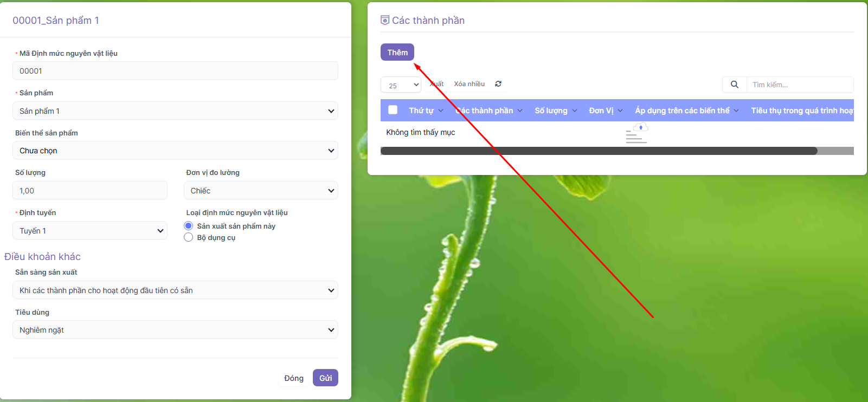Click sort chevron on Số lượng column

click(575, 111)
